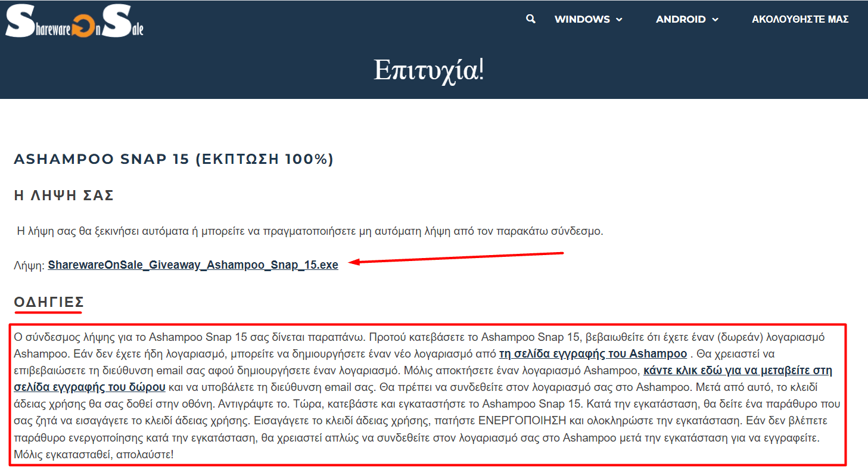The image size is (868, 469).
Task: Click the Λήψη: label
Action: [x=29, y=266]
